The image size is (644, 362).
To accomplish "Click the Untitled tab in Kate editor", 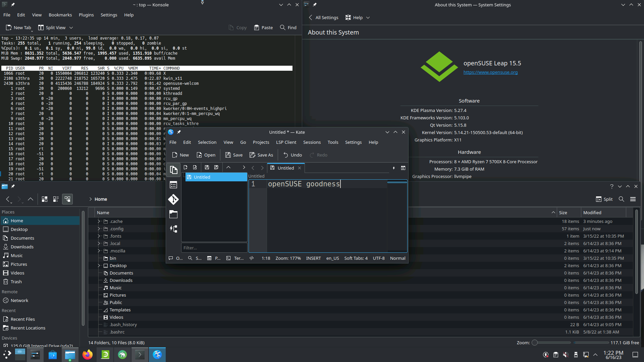I will 285,168.
